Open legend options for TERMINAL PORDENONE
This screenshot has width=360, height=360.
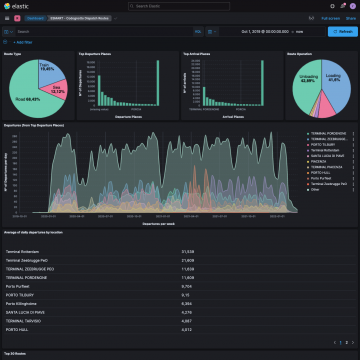353,134
